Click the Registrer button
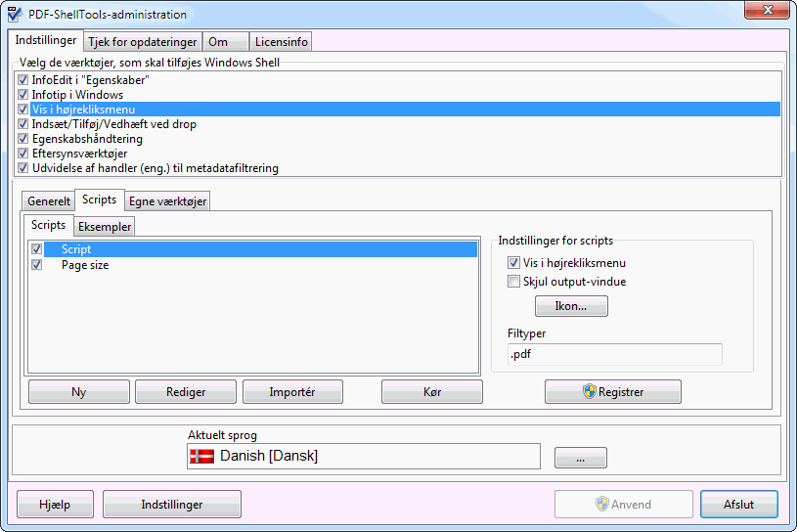 613,392
